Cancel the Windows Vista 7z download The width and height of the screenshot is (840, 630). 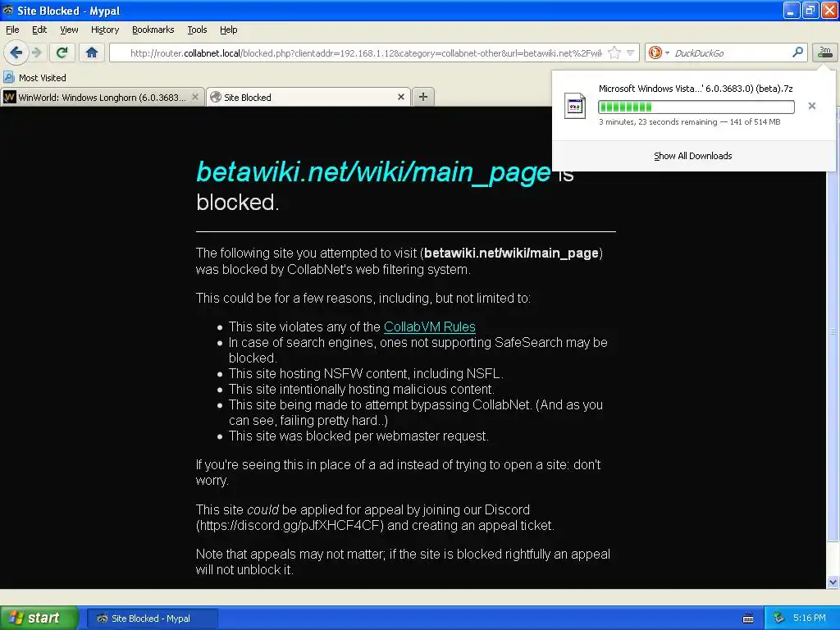811,106
